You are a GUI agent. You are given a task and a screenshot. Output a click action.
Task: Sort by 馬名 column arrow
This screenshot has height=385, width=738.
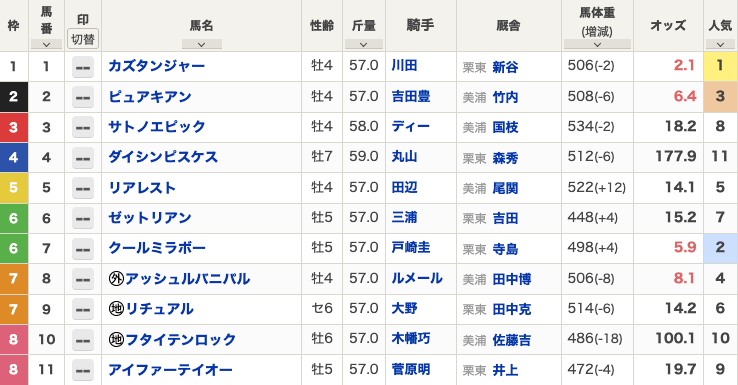coord(201,44)
